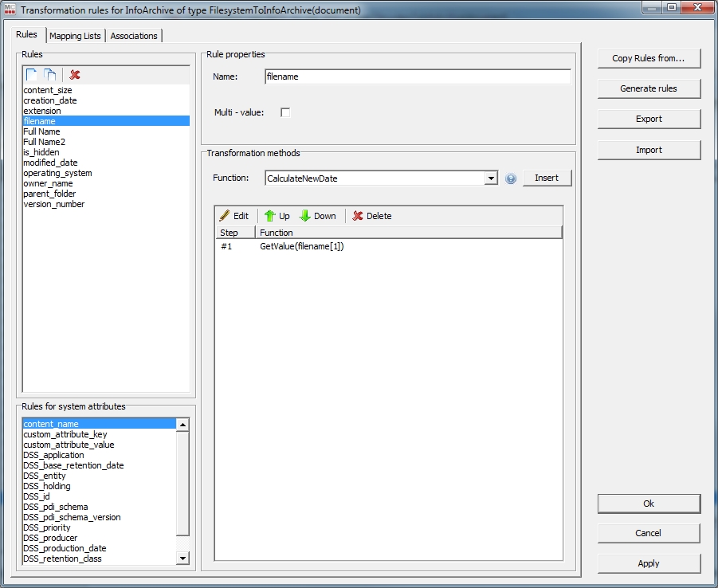Image resolution: width=718 pixels, height=588 pixels.
Task: Delete selected rule with red X icon
Action: [x=75, y=75]
